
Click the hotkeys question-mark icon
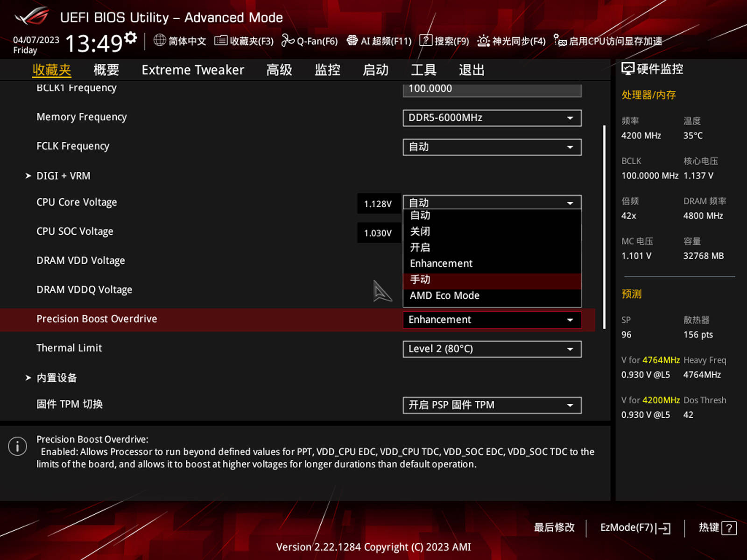(729, 528)
